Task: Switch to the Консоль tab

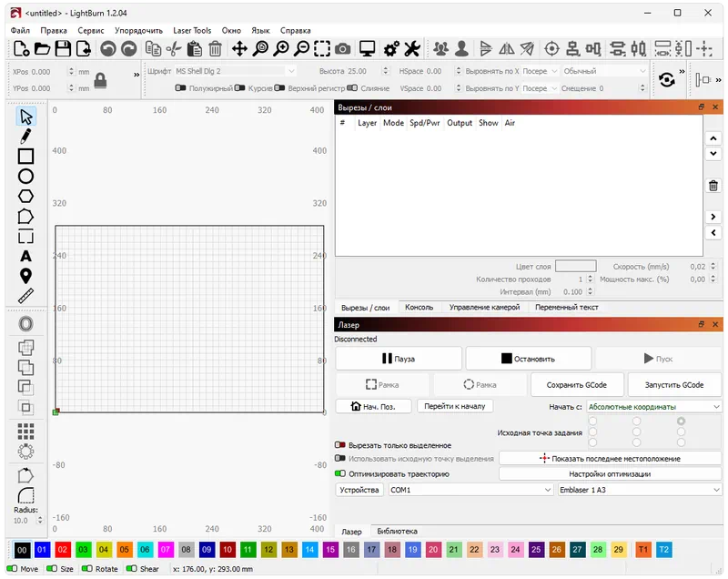Action: tap(419, 308)
